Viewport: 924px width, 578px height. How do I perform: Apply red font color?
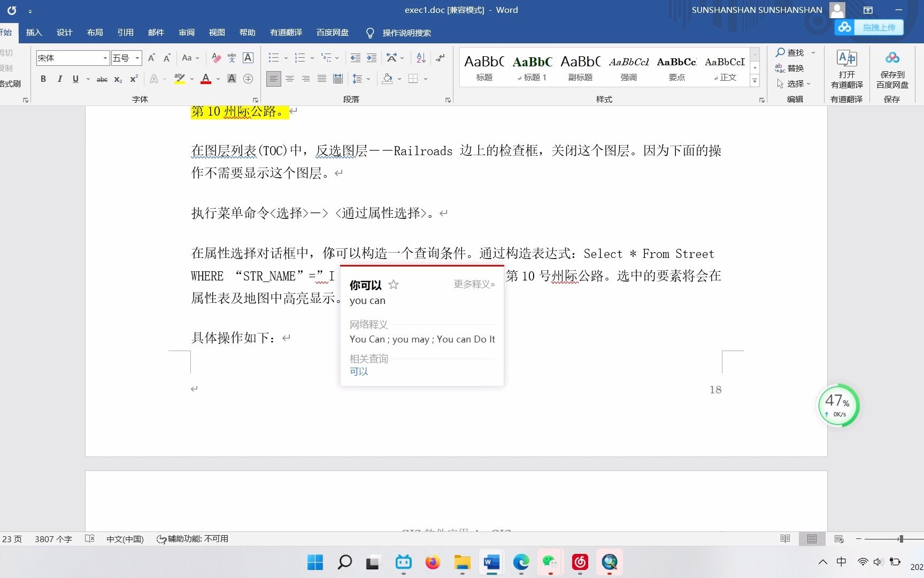coord(206,79)
